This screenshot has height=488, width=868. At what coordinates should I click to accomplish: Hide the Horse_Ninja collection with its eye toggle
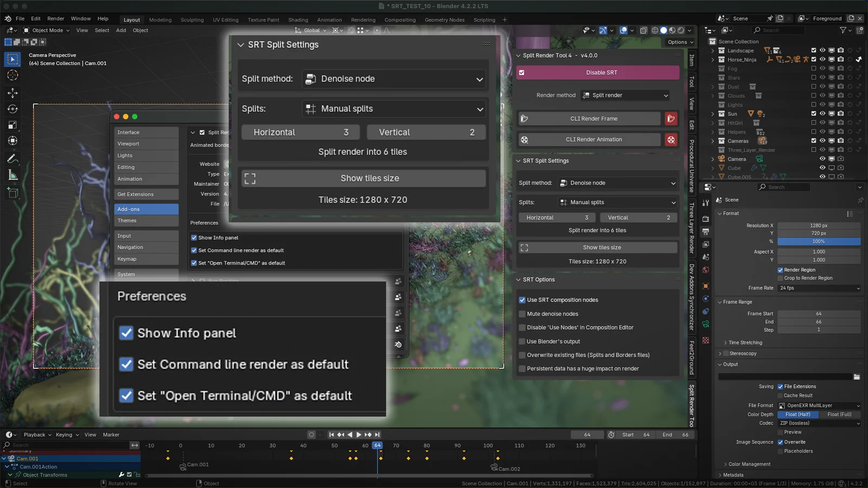pyautogui.click(x=822, y=60)
